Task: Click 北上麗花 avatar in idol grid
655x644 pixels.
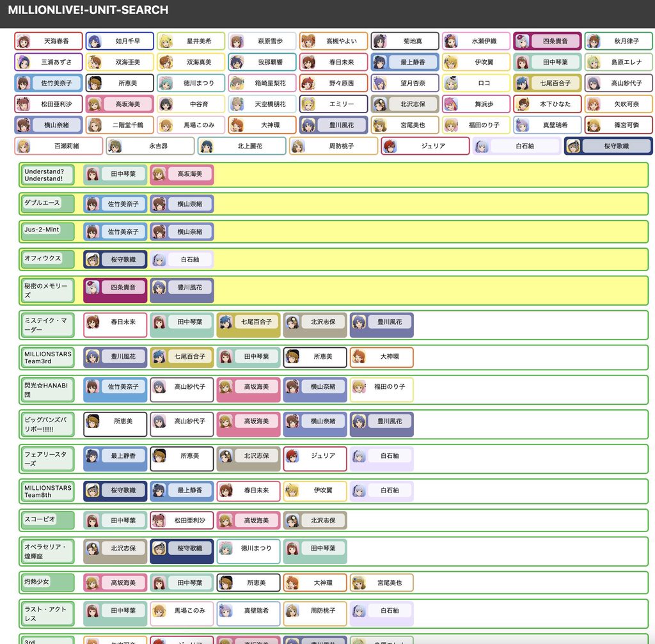Action: point(207,146)
